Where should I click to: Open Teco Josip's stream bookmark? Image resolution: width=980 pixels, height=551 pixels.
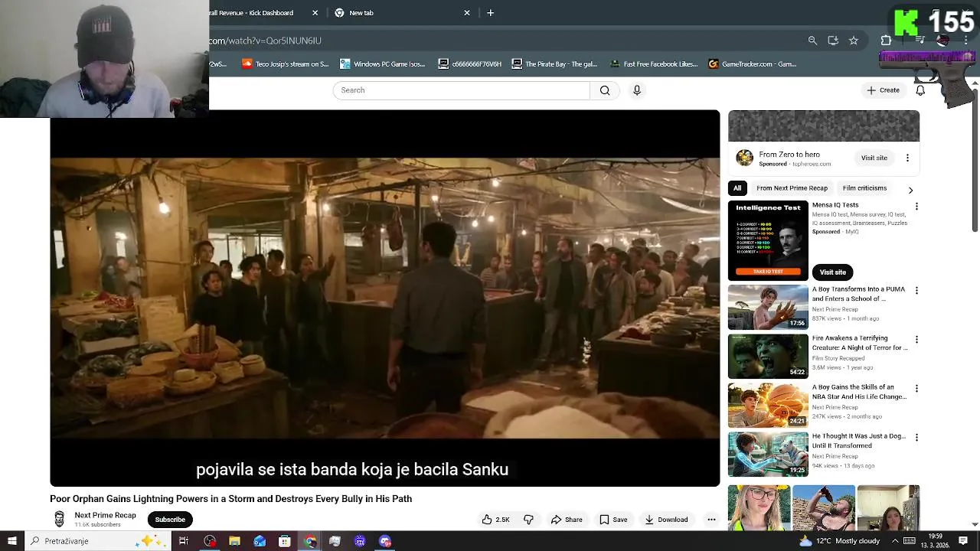[x=285, y=64]
